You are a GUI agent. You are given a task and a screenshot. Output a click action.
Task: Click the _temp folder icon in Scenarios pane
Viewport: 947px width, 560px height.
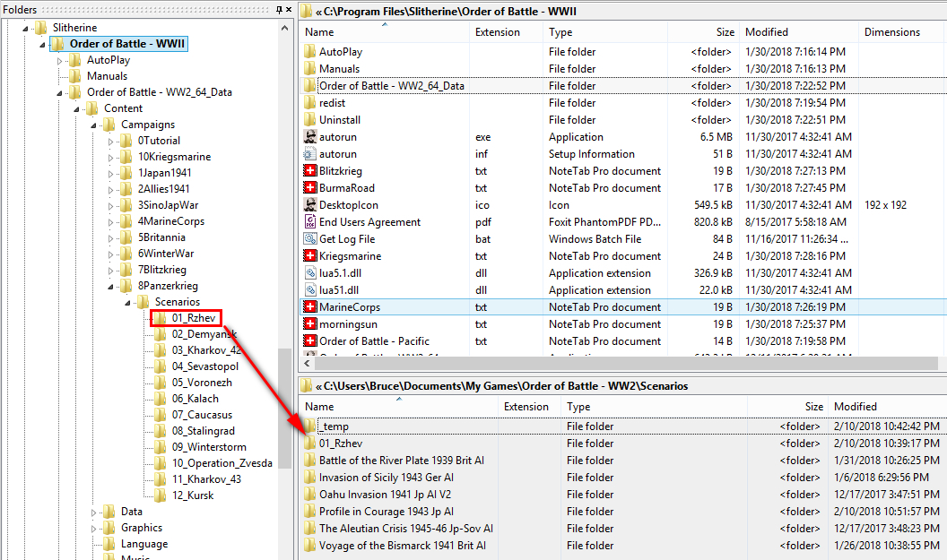point(309,426)
